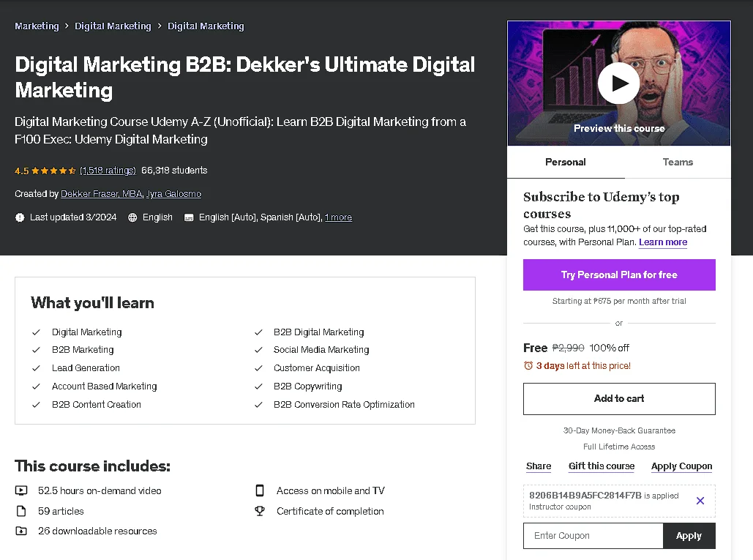Click the Full Lifetime Access text
The image size is (753, 560).
(619, 447)
